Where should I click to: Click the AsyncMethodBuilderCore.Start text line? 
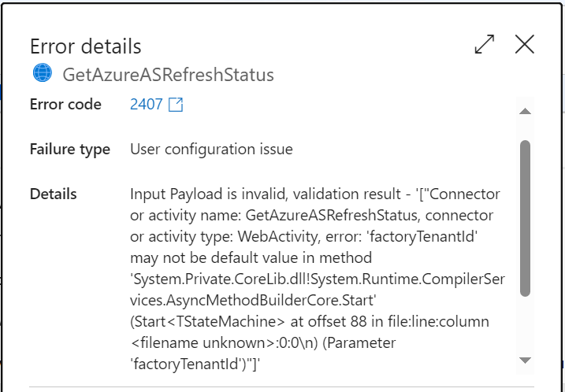(253, 300)
